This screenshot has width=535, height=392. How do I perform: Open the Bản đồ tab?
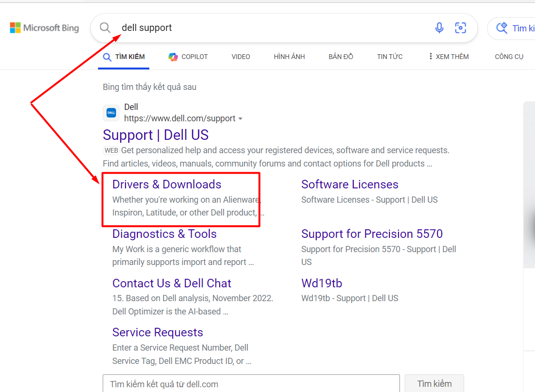click(x=340, y=57)
